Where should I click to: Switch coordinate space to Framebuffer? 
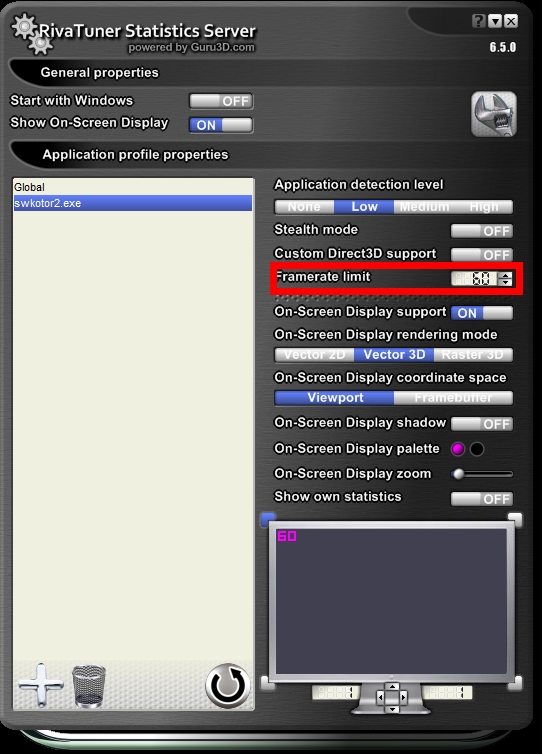(x=453, y=398)
